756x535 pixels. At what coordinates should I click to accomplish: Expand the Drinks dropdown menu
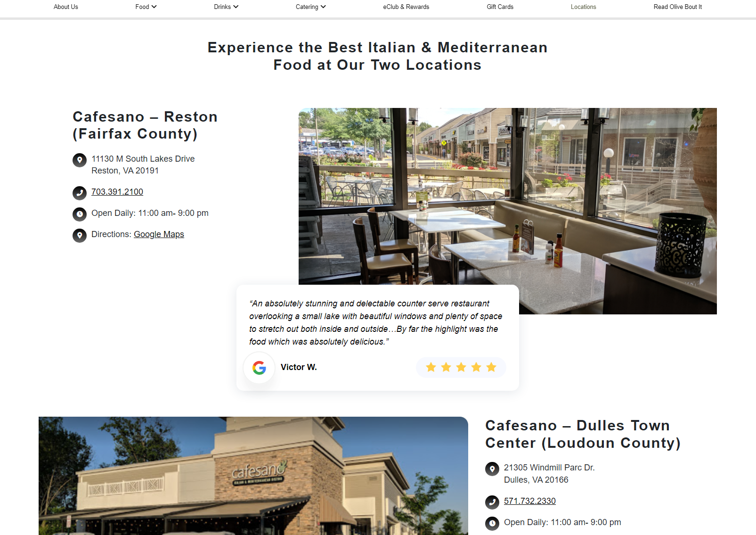coord(226,7)
